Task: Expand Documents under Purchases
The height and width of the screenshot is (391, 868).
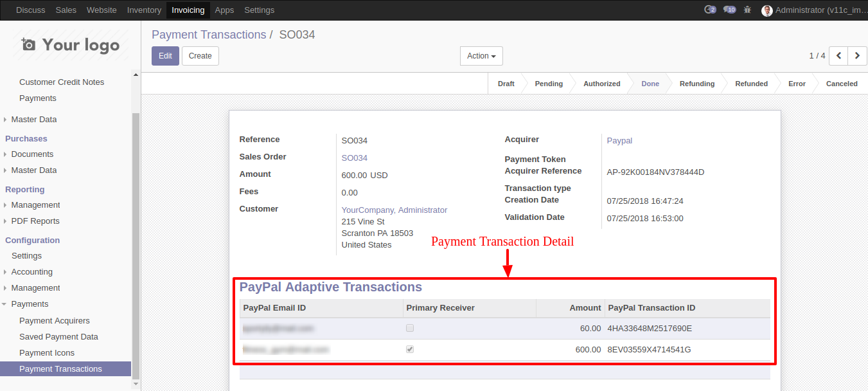Action: coord(32,154)
